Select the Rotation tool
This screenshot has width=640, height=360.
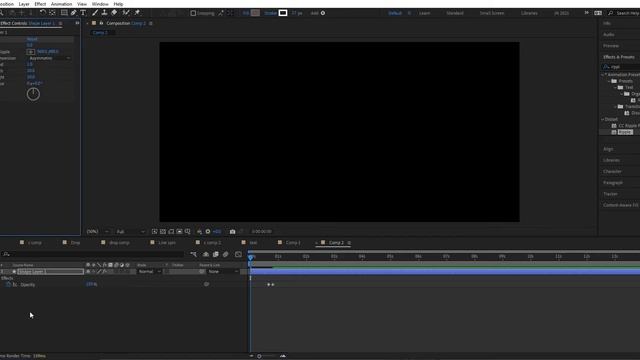(x=43, y=13)
